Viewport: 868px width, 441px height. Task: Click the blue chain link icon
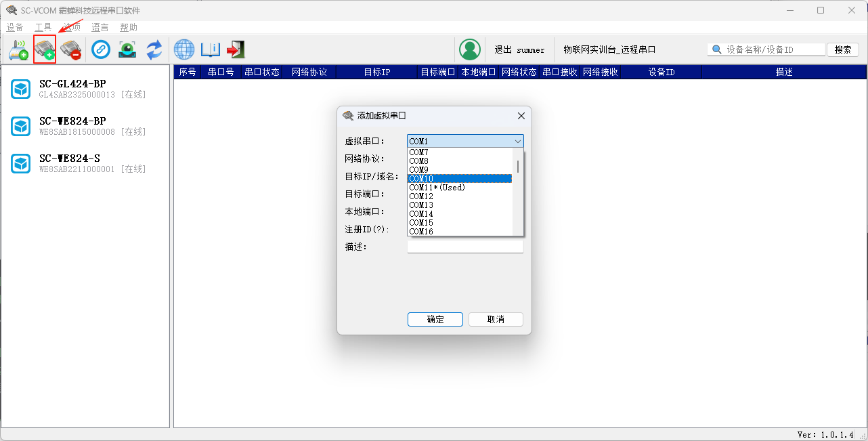coord(101,49)
